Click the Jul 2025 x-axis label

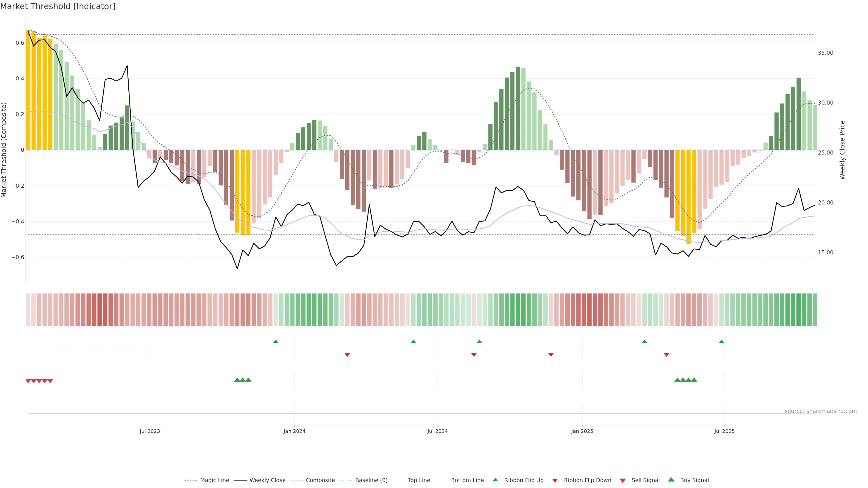(724, 431)
